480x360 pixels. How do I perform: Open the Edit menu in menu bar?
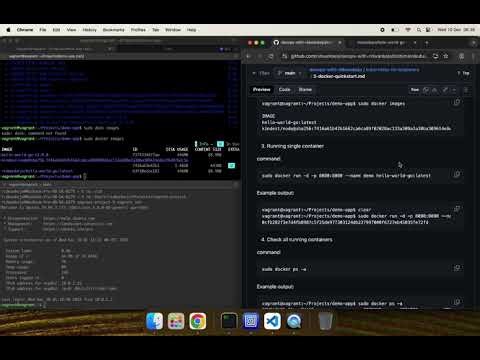point(56,30)
